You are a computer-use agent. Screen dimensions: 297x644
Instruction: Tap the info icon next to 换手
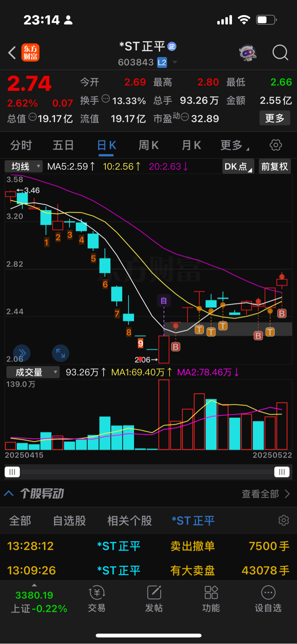click(106, 99)
